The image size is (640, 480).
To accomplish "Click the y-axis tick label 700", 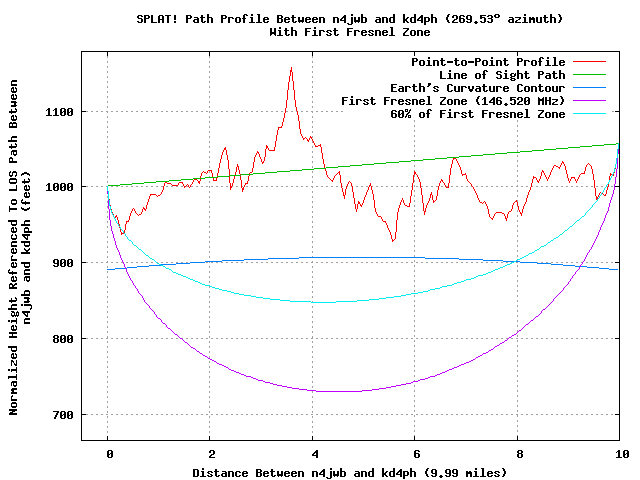I will tap(63, 415).
